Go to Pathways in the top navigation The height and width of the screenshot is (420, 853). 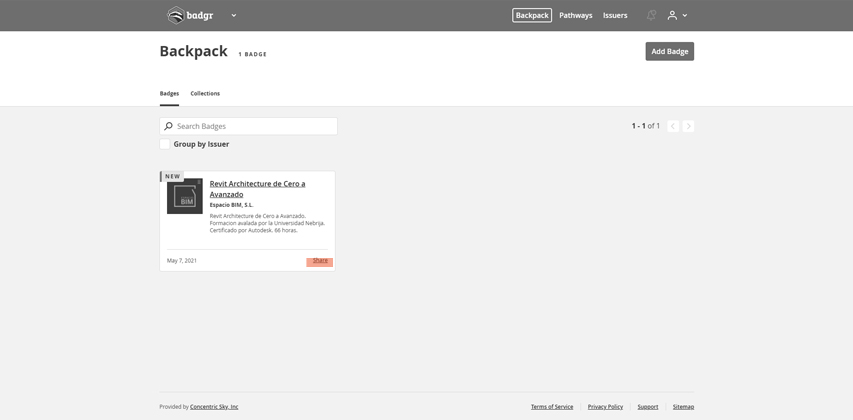(576, 15)
